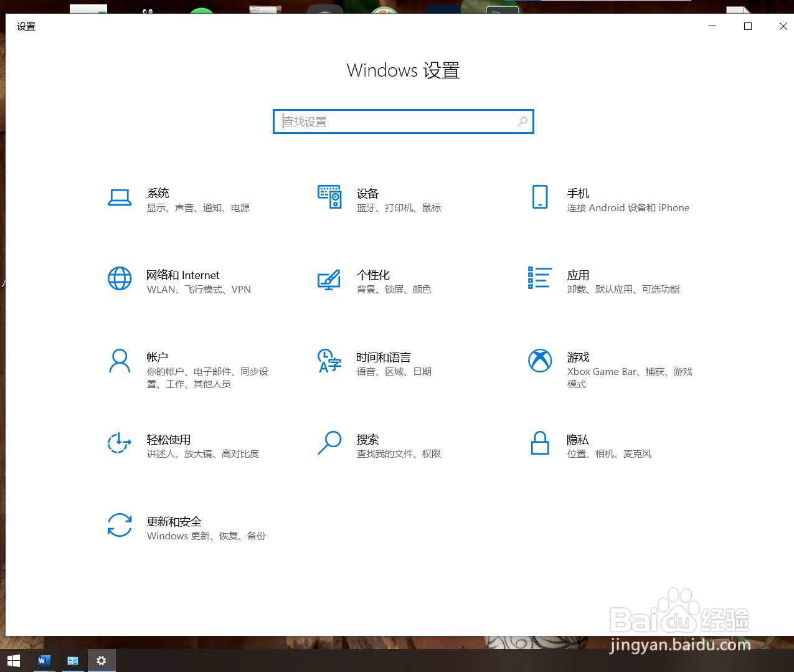Click the text 讲述人、放大镜、高对比度
The height and width of the screenshot is (672, 794).
coord(203,454)
